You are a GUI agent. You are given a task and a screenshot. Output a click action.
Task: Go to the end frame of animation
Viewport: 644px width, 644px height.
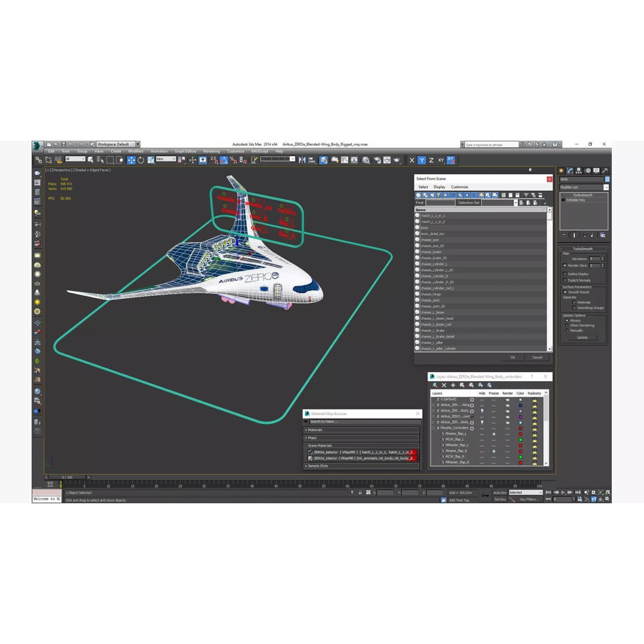(578, 492)
